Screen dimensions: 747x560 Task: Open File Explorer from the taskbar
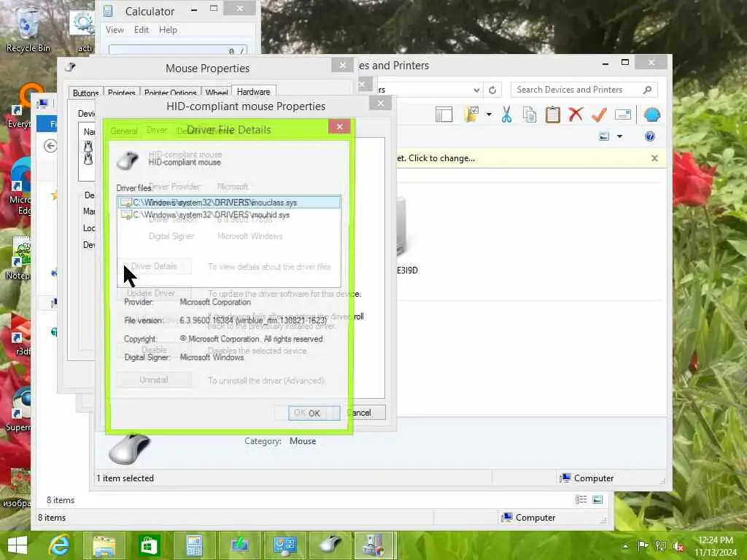(104, 545)
